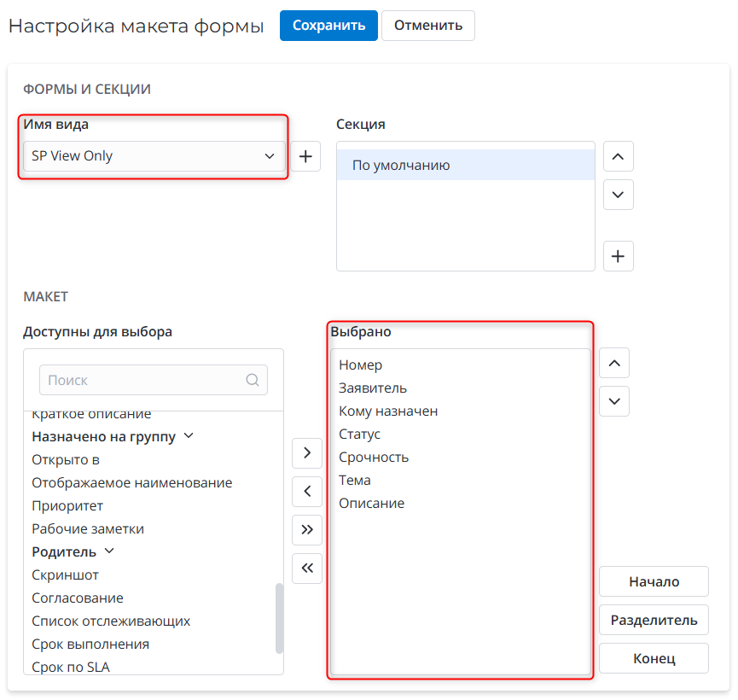This screenshot has height=700, width=738.
Task: Remove field using the left arrow button
Action: (307, 491)
